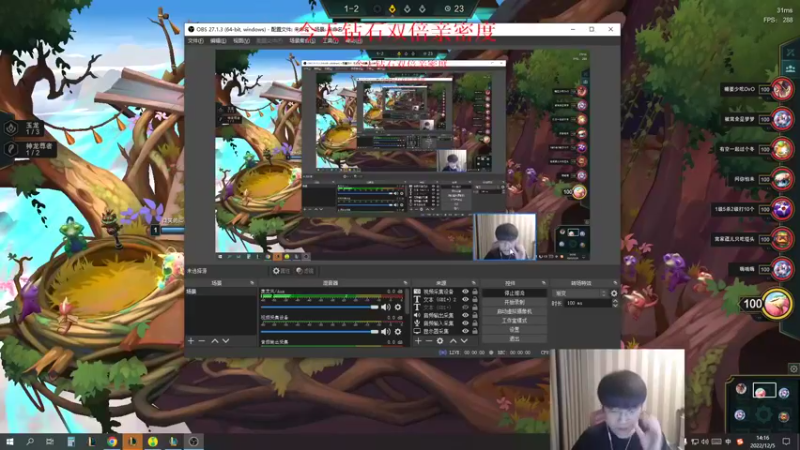Select the 显示器采集 source row
This screenshot has width=800, height=450.
tap(446, 331)
